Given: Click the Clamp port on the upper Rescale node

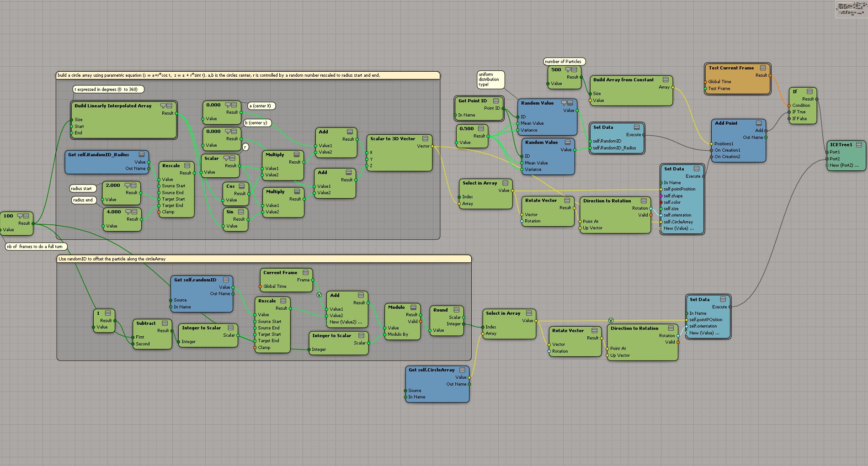Looking at the screenshot, I should 168,212.
